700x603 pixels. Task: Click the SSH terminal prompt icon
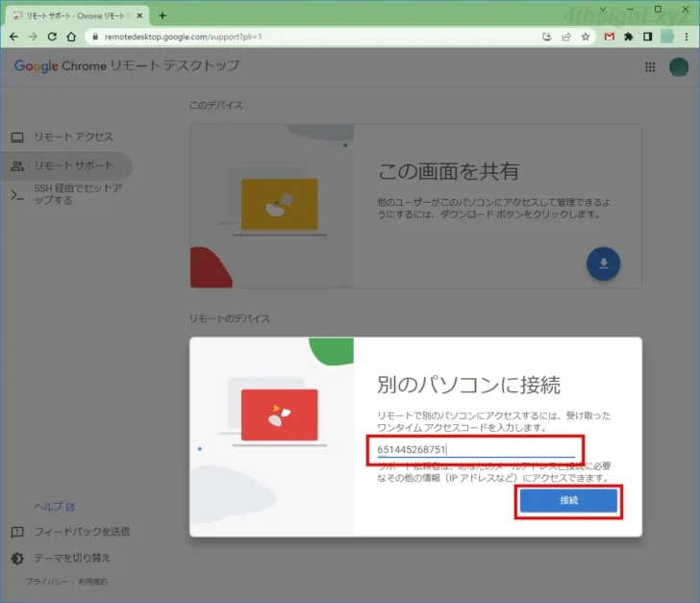(x=17, y=194)
